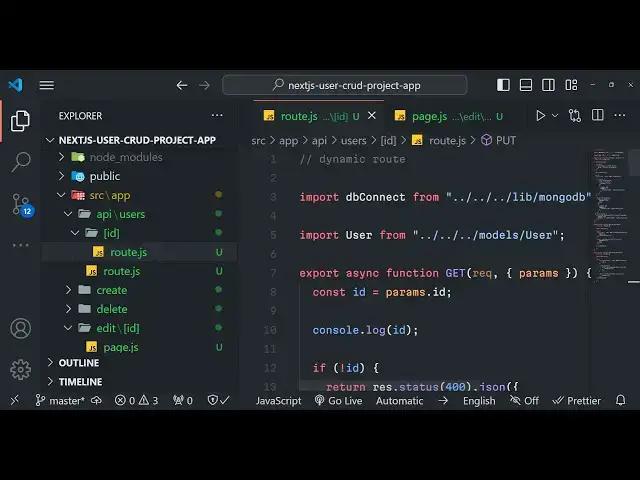Toggle the Off status bar item

click(524, 401)
